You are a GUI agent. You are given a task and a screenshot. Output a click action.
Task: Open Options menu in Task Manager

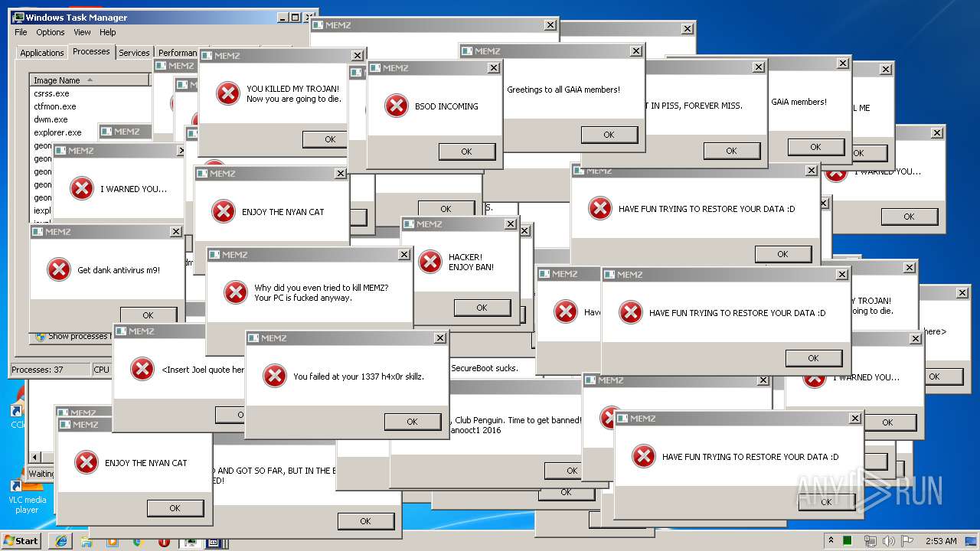click(x=51, y=32)
